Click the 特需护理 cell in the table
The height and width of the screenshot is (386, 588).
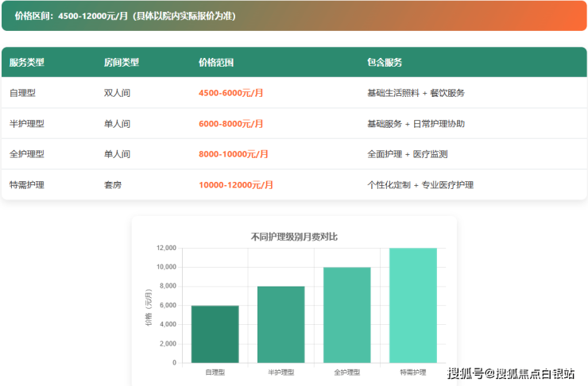tap(27, 185)
